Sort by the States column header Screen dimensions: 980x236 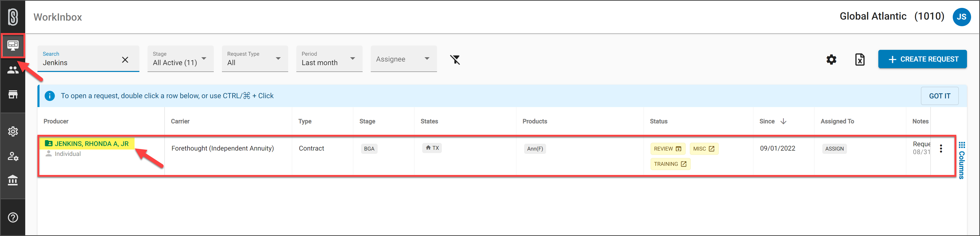point(429,121)
